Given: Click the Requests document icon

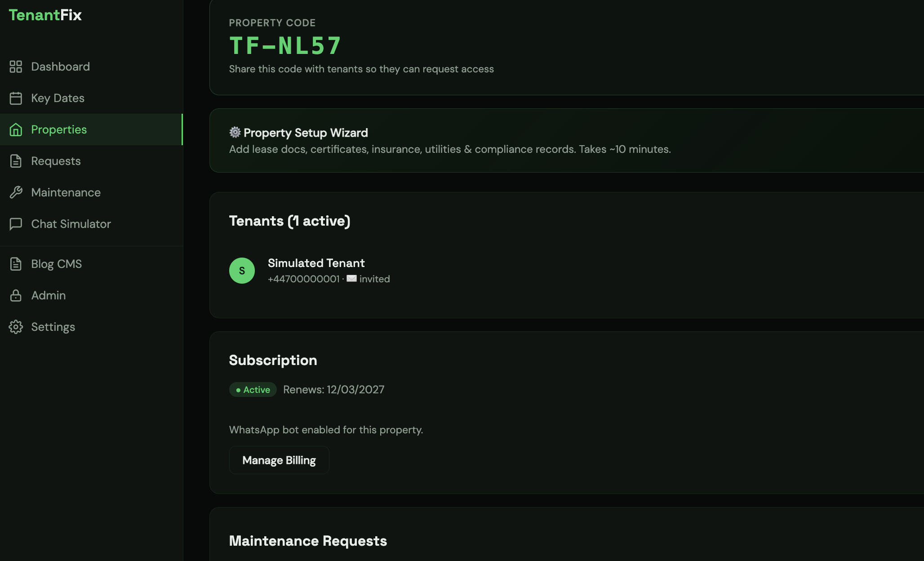Looking at the screenshot, I should (x=16, y=161).
